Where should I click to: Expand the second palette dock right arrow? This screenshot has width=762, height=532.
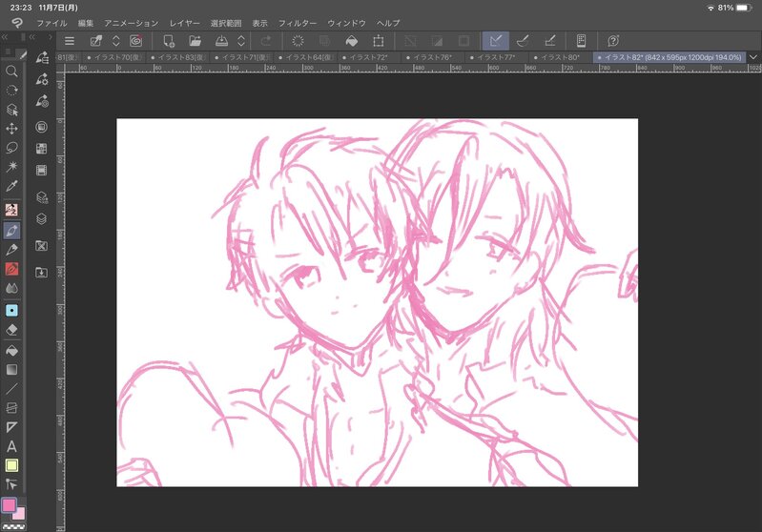[50, 37]
